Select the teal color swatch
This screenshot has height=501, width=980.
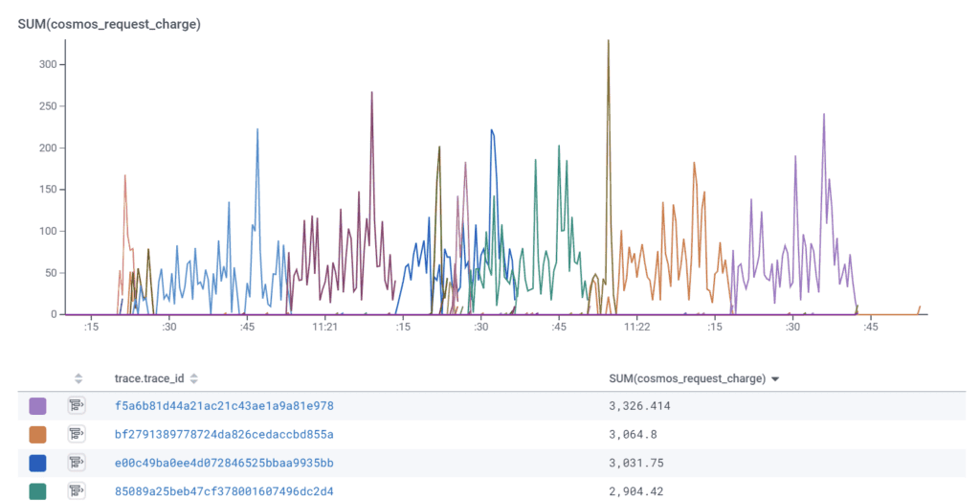(38, 491)
